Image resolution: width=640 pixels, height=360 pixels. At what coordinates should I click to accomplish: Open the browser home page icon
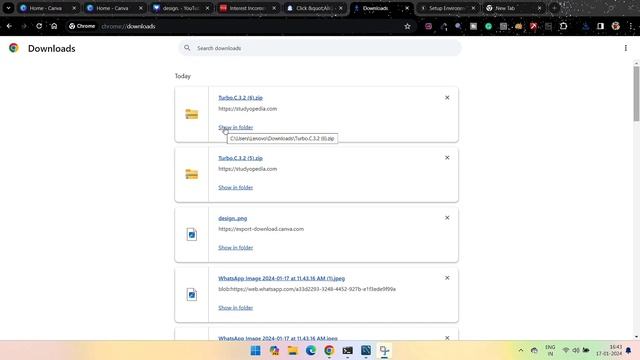tap(54, 26)
